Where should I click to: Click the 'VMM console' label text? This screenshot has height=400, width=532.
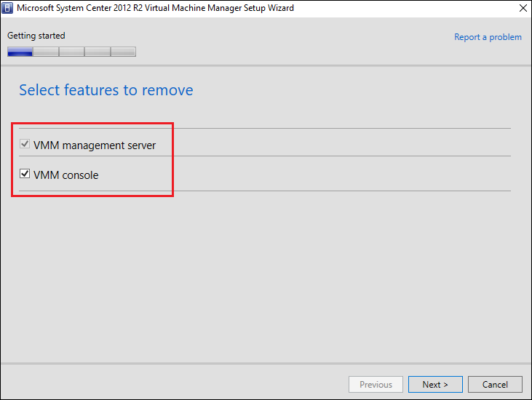[65, 175]
